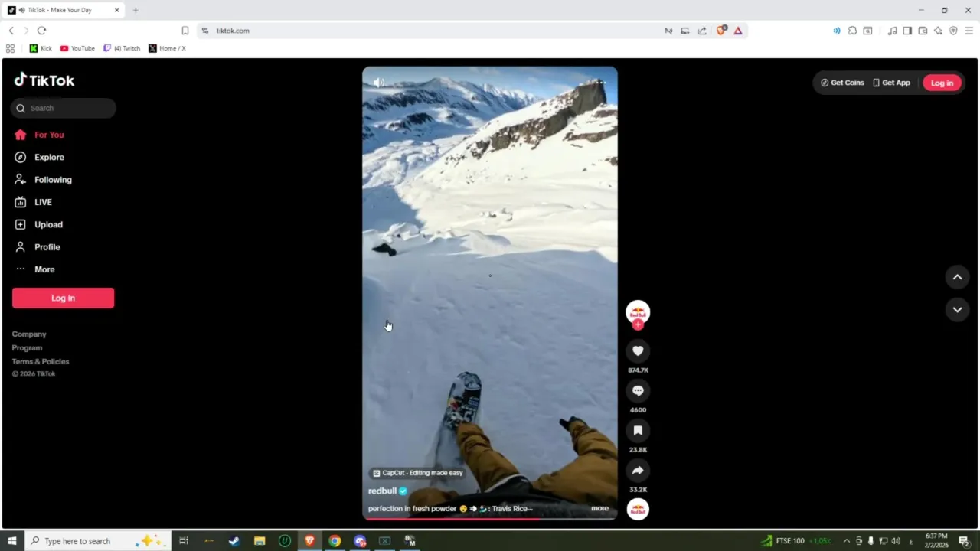Toggle the browser sidebar panel
The height and width of the screenshot is (551, 980).
point(907,31)
